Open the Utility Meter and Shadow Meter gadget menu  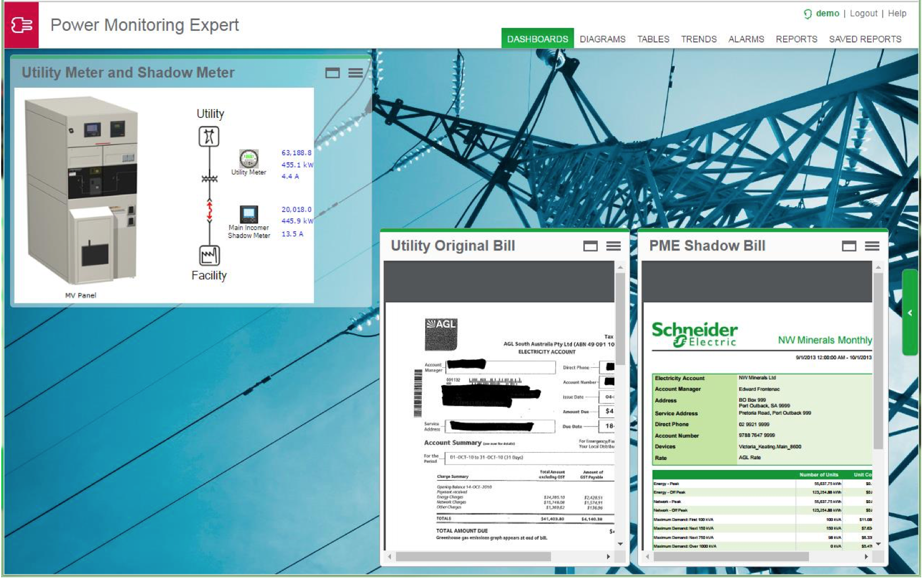pyautogui.click(x=355, y=73)
